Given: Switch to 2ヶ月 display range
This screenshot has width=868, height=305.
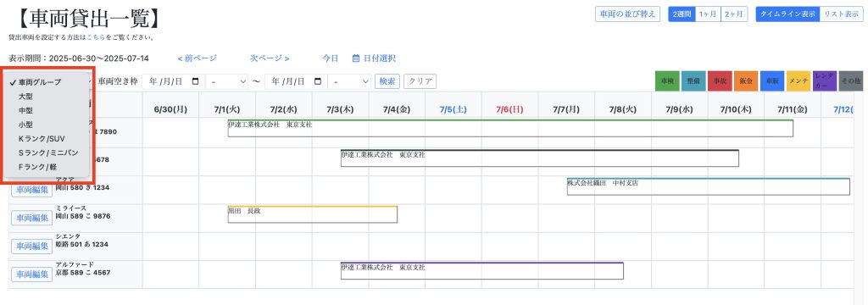Looking at the screenshot, I should point(735,14).
